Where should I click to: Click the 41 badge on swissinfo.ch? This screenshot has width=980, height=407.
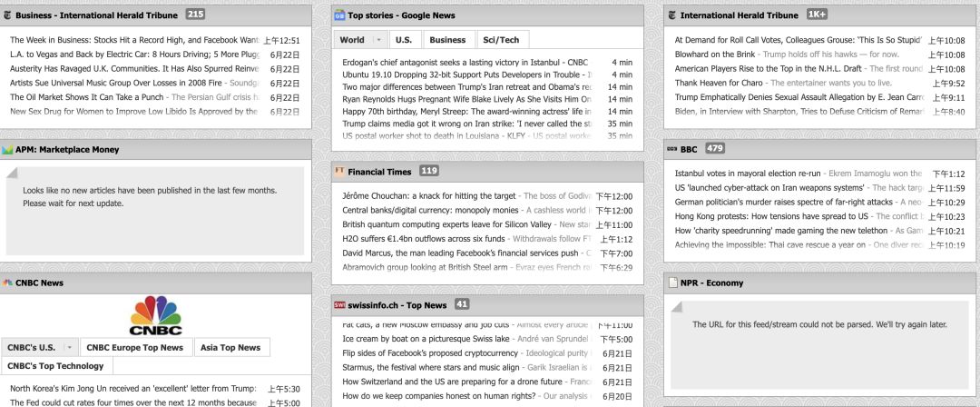[462, 304]
